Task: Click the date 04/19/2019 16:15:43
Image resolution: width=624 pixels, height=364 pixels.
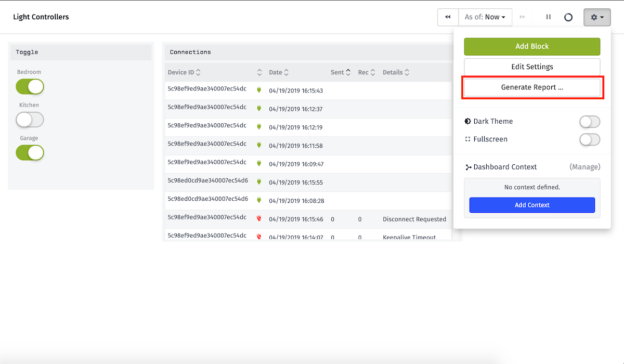Action: pyautogui.click(x=296, y=91)
